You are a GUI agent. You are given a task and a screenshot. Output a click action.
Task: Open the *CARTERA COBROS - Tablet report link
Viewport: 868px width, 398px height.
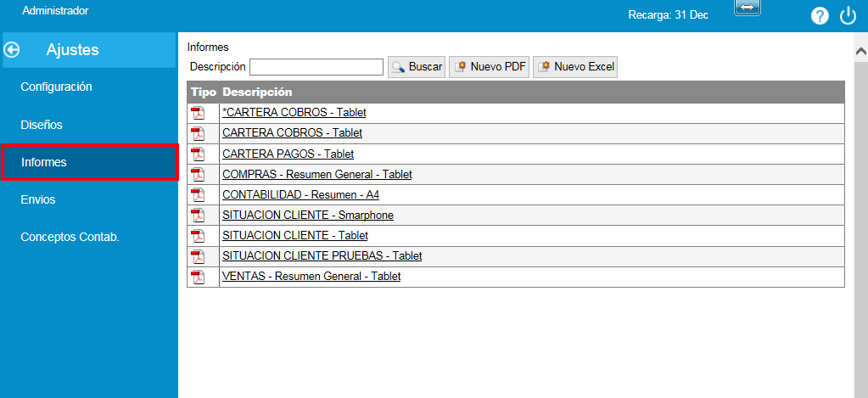point(294,112)
